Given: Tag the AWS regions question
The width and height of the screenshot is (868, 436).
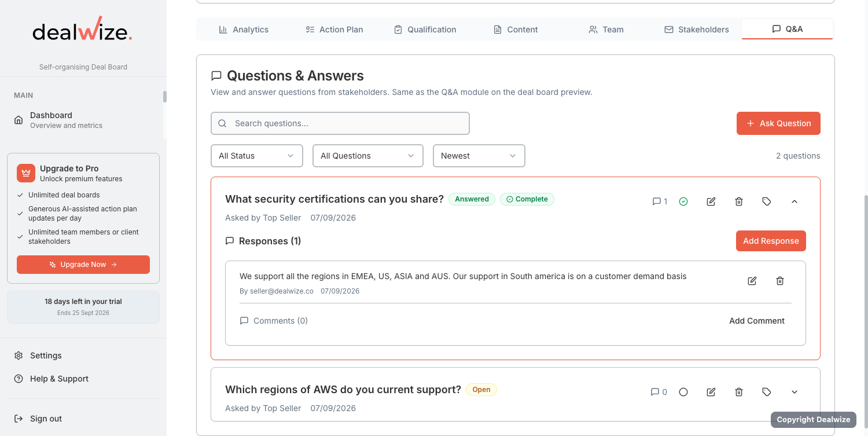Looking at the screenshot, I should coord(767,392).
